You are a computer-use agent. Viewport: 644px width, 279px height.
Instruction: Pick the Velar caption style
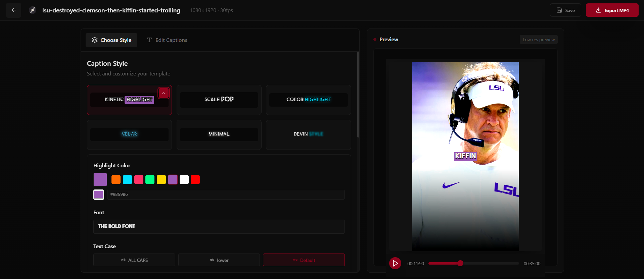[129, 134]
